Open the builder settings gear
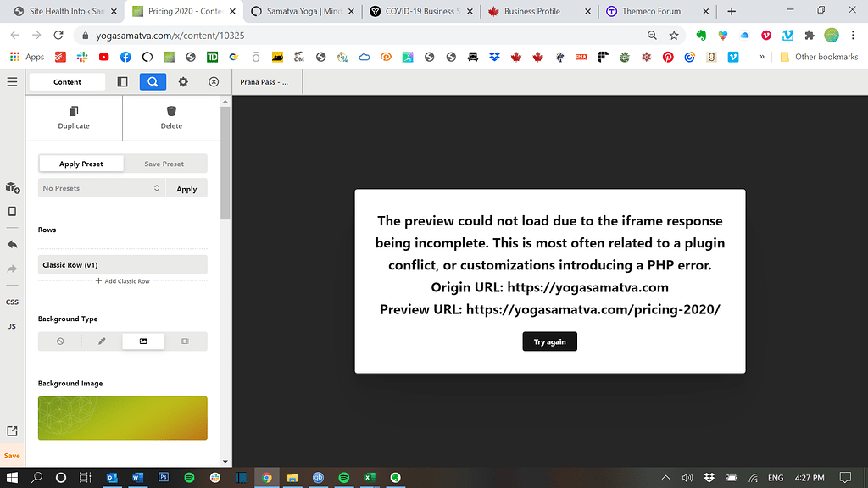Image resolution: width=868 pixels, height=488 pixels. click(x=183, y=82)
